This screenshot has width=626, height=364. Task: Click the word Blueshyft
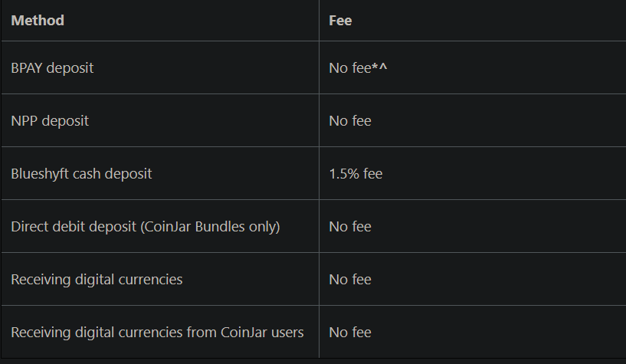pos(40,174)
